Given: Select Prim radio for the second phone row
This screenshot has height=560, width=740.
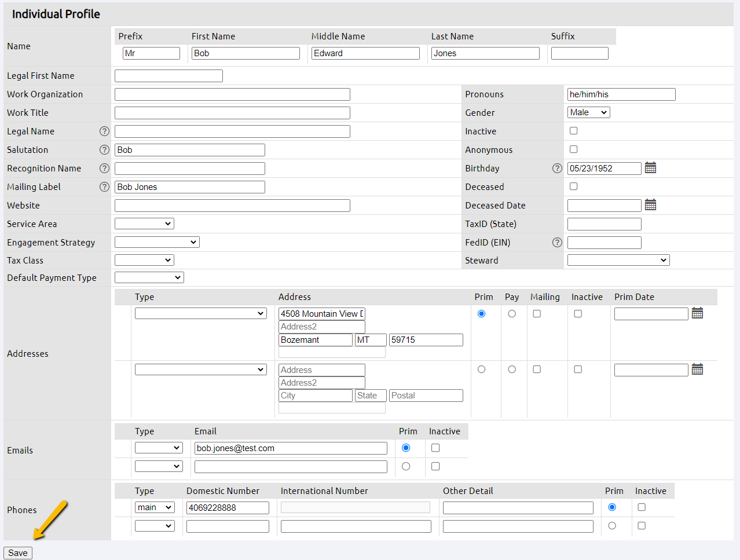Looking at the screenshot, I should 612,526.
